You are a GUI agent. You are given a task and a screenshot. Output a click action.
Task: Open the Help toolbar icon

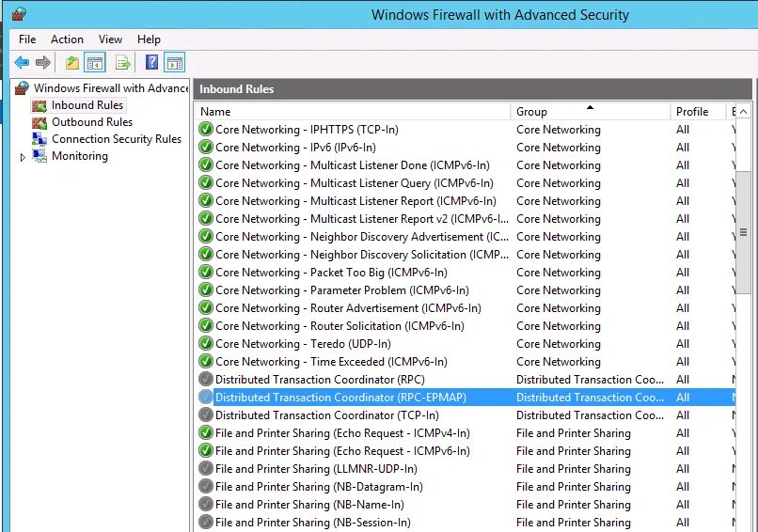151,62
